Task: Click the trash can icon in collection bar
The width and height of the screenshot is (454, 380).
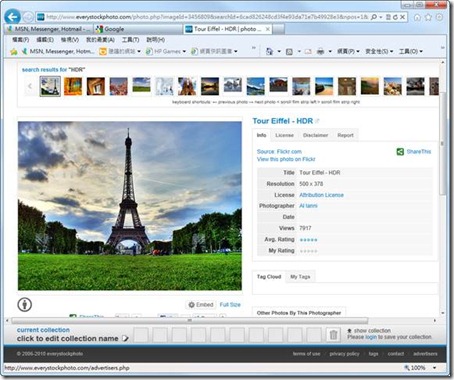Action: [x=333, y=335]
